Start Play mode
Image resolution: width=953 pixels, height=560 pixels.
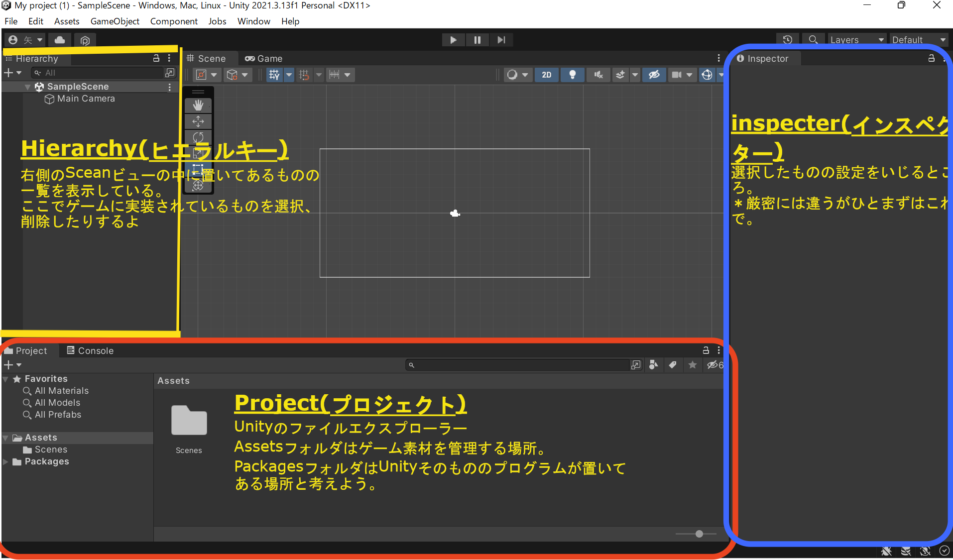[453, 40]
